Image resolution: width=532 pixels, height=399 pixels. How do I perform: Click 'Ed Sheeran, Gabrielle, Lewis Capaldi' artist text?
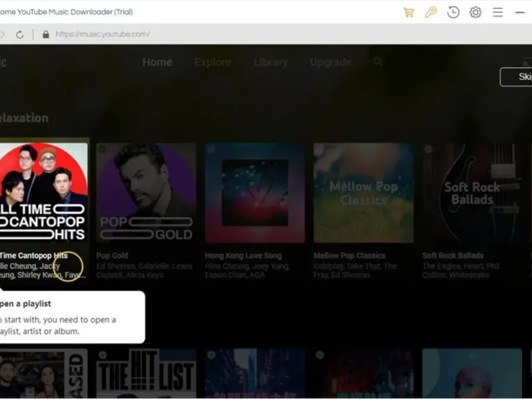point(144,271)
